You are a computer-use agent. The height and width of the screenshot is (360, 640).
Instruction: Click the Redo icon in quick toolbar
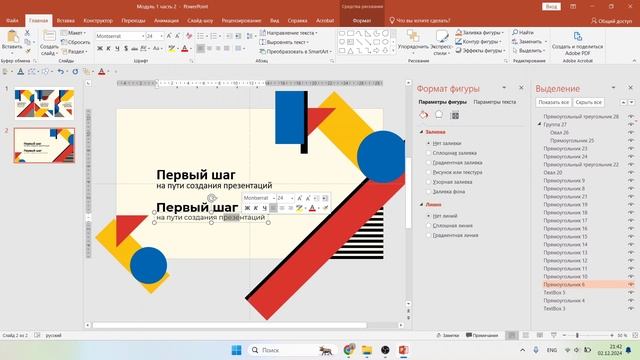pyautogui.click(x=75, y=71)
